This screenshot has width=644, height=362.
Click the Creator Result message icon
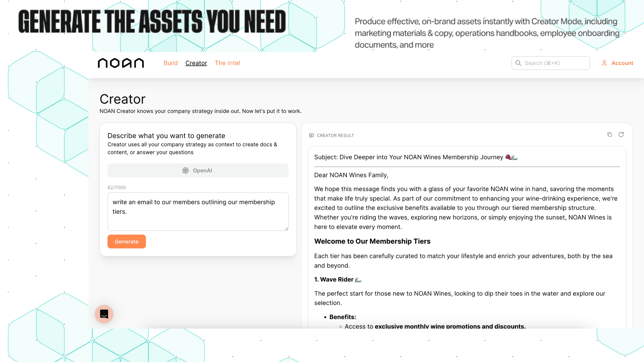pos(311,135)
